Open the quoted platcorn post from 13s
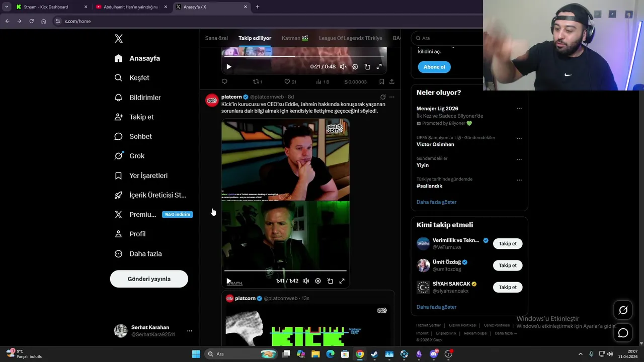 308,319
